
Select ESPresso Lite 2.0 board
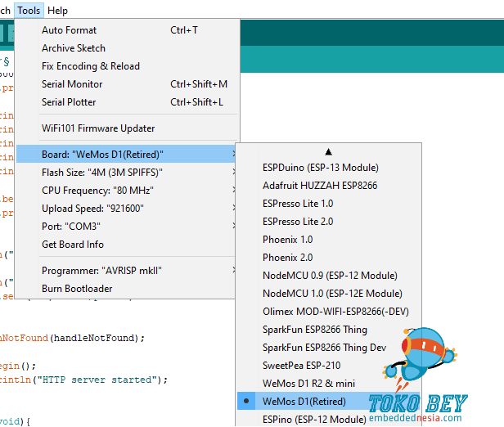click(329, 222)
